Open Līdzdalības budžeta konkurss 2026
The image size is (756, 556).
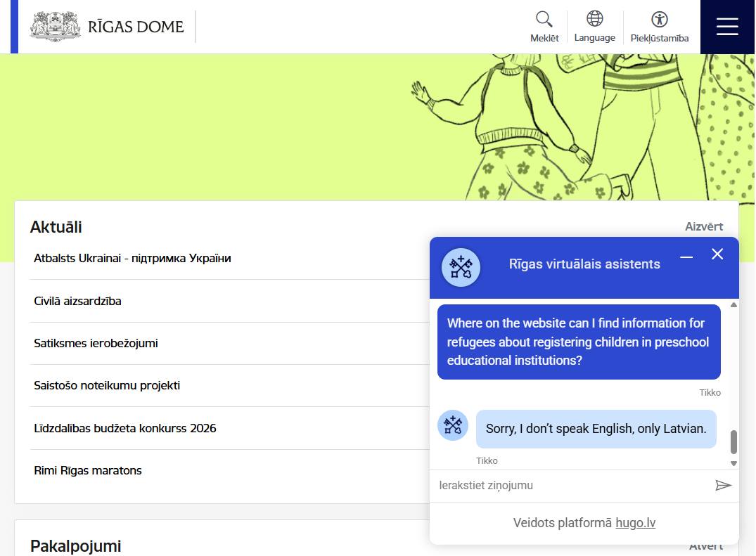pyautogui.click(x=124, y=428)
